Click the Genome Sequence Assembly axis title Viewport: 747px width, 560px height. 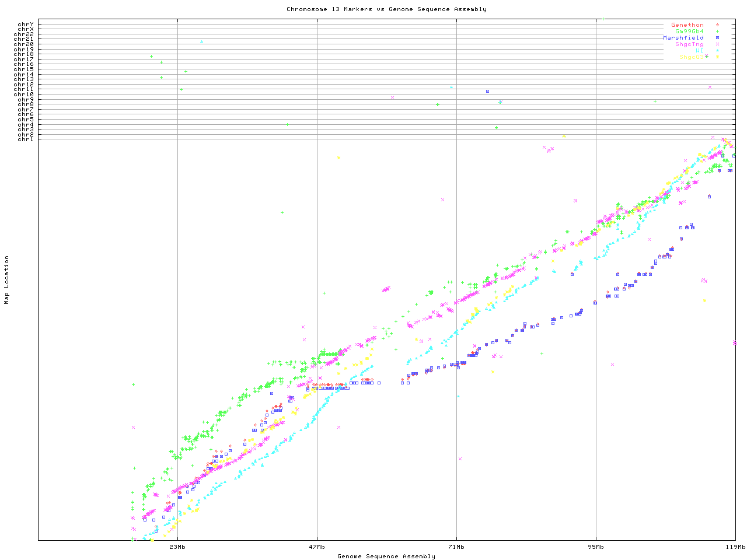point(386,556)
